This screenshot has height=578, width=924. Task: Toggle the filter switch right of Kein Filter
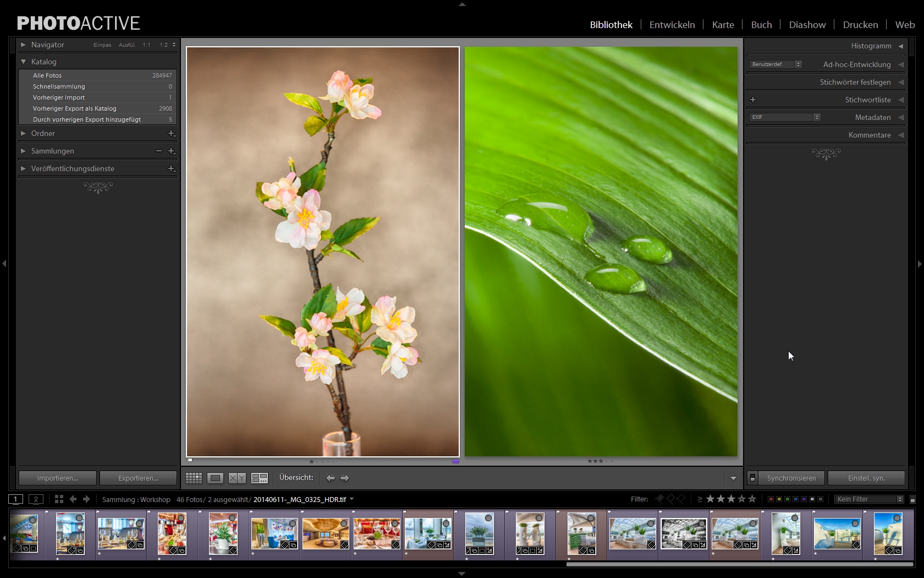tap(912, 499)
